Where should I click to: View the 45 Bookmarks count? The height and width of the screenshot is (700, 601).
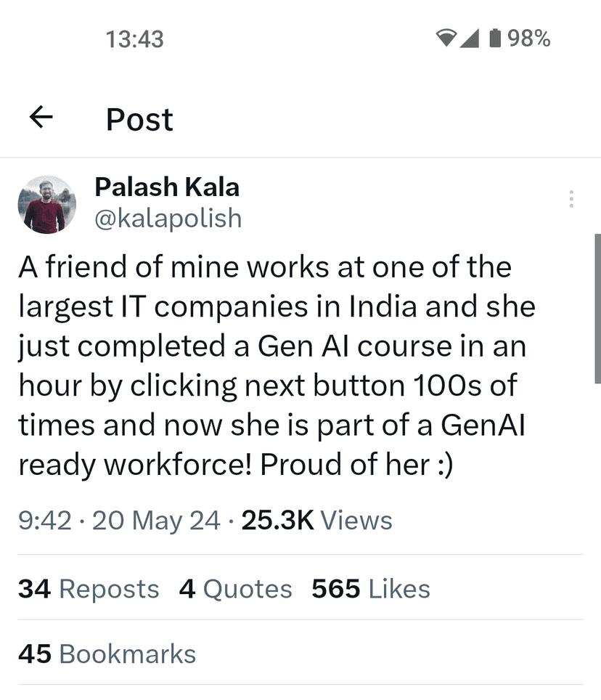(x=107, y=654)
